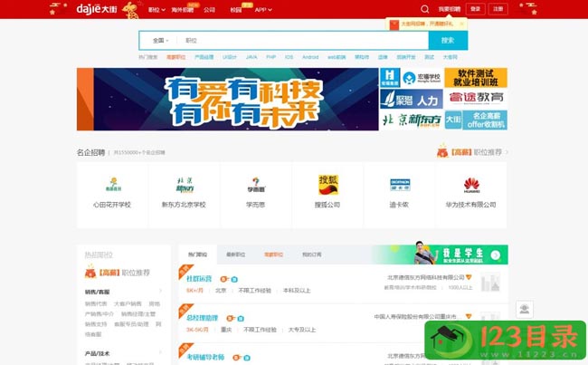
Task: Open the 搜狐公司 fox logo
Action: (x=328, y=185)
